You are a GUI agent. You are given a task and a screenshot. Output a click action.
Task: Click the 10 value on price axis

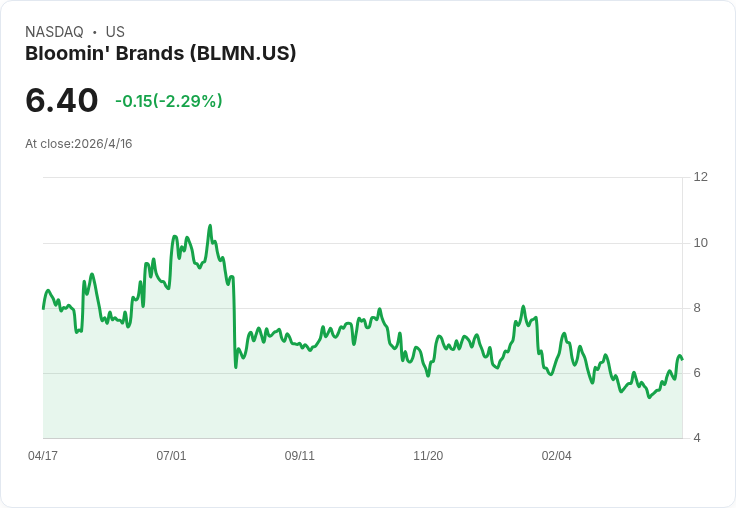(x=701, y=243)
